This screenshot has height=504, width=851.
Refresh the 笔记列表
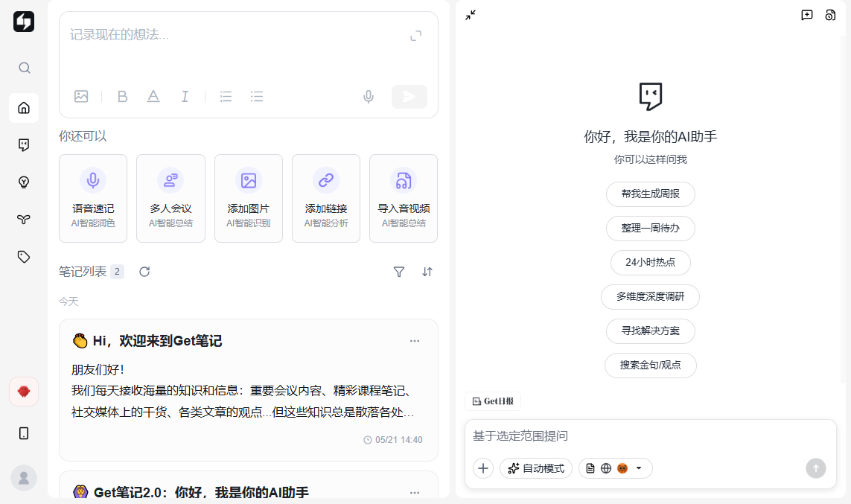point(144,272)
